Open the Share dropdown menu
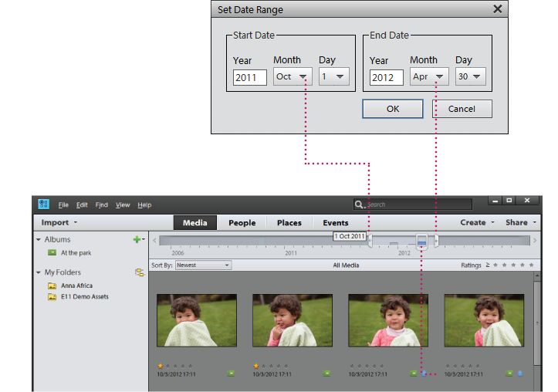 click(x=521, y=223)
